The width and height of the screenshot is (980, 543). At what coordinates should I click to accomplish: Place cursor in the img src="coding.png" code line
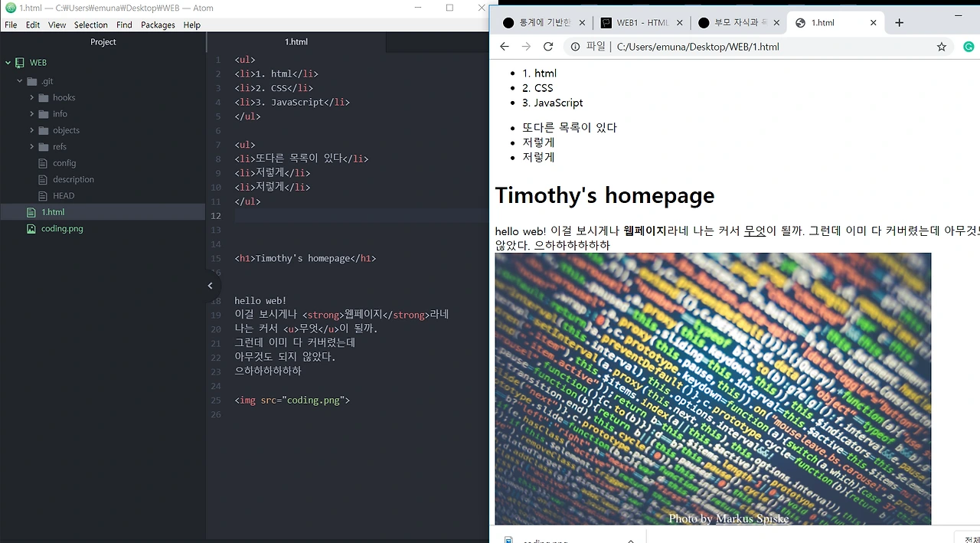[x=292, y=401]
